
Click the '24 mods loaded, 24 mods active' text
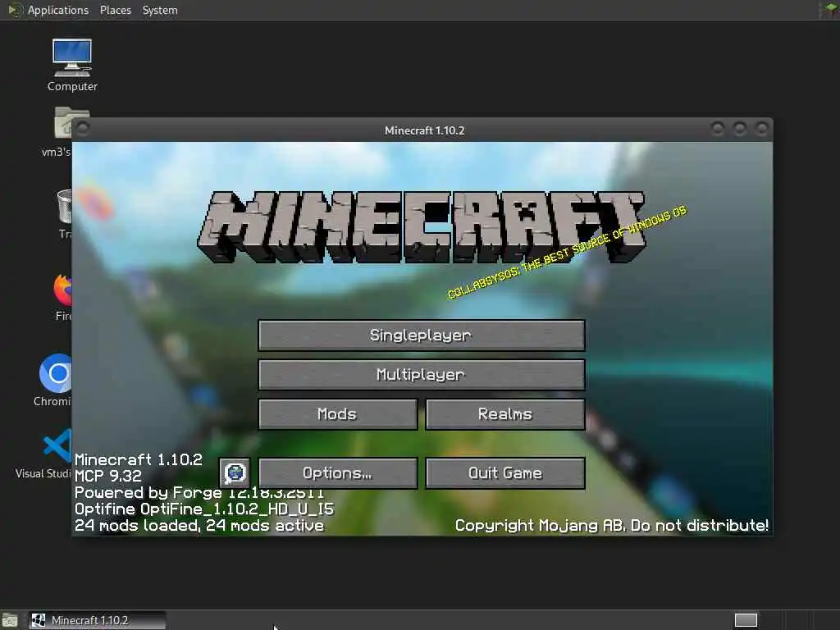pos(199,526)
